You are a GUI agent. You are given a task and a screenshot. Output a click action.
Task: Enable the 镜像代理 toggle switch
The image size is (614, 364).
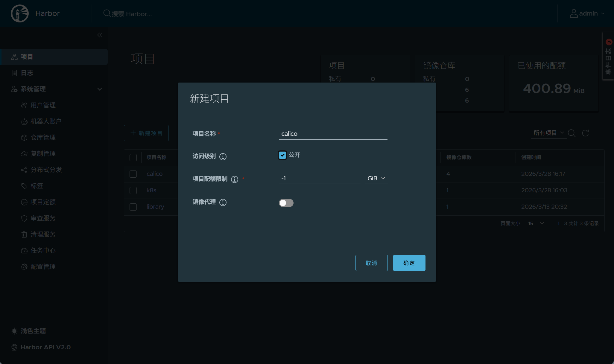coord(286,203)
